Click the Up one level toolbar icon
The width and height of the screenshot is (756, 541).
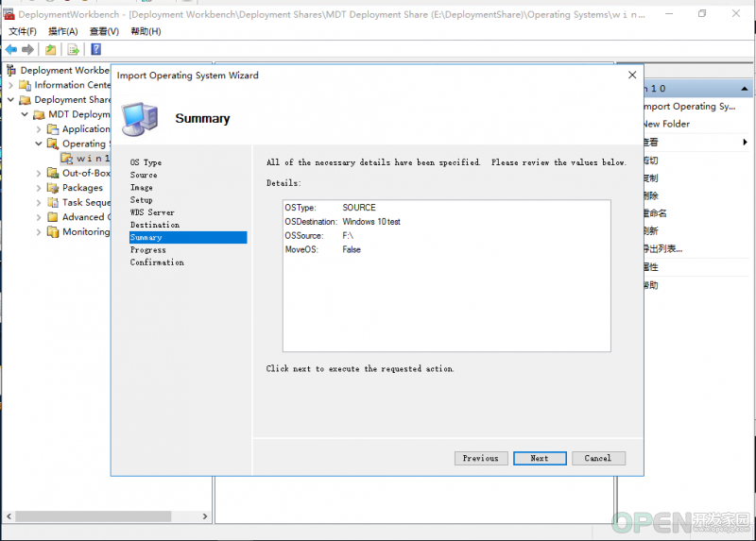[x=50, y=49]
